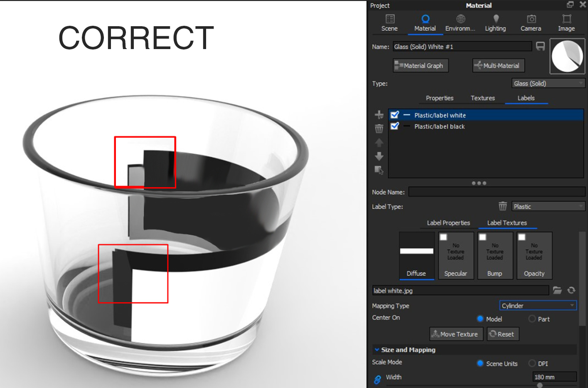Open the Lighting tab
This screenshot has height=388, width=588.
(x=495, y=23)
